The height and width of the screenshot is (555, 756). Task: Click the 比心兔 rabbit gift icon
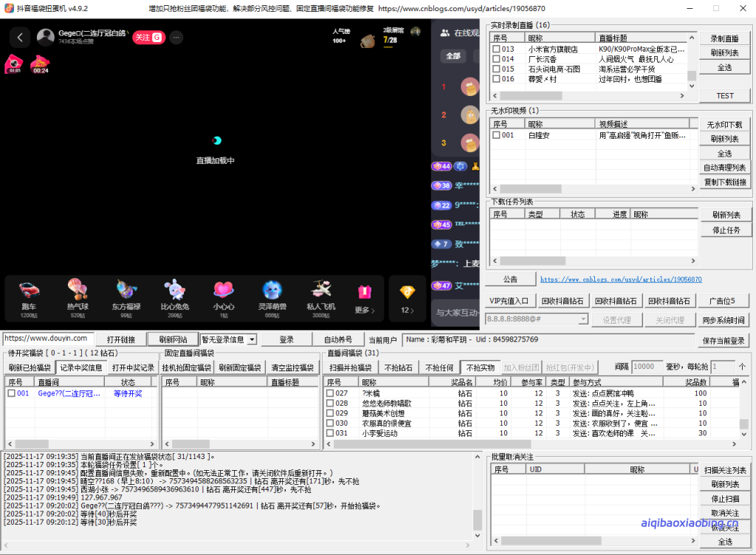click(x=175, y=293)
